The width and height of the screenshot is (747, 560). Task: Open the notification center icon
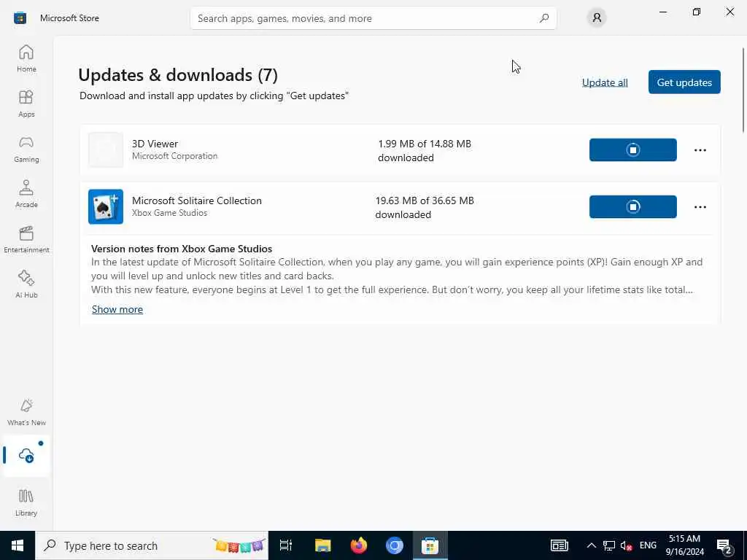(x=724, y=546)
